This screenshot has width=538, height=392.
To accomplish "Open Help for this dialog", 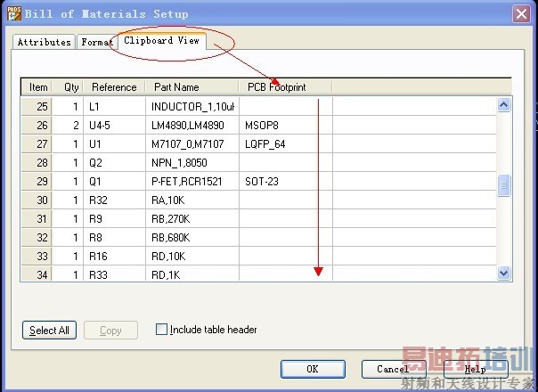I will tap(476, 370).
